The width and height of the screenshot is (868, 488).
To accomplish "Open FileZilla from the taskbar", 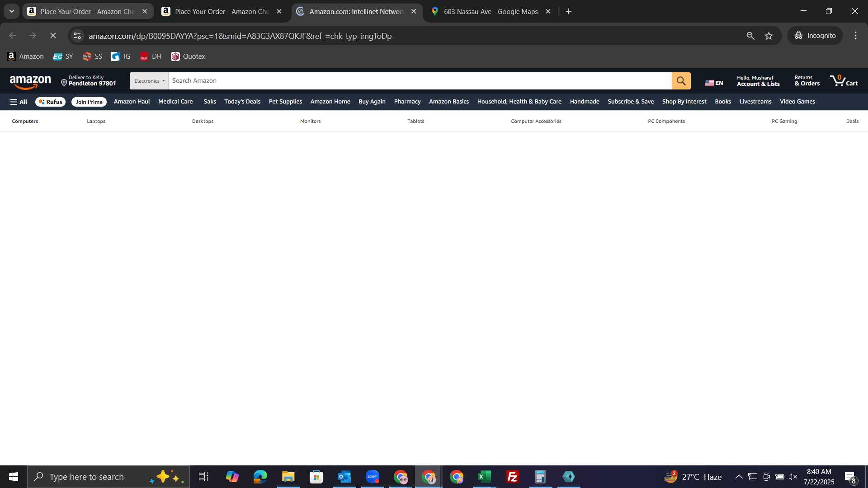I will point(513,477).
